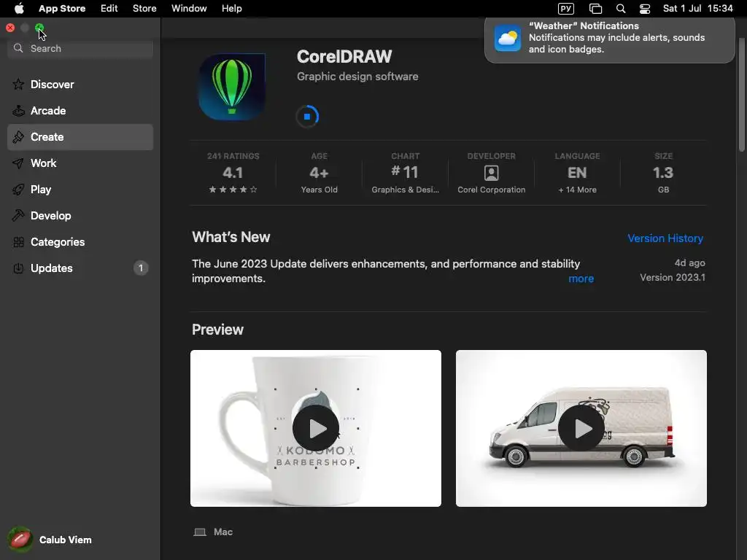747x560 pixels.
Task: Click the CorelDRAW balloon app icon
Action: tap(232, 87)
